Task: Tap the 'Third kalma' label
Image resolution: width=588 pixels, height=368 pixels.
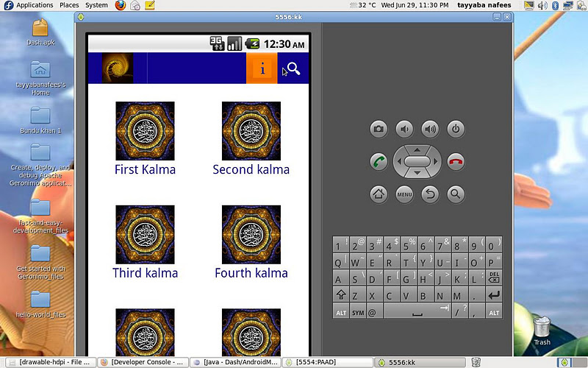Action: pyautogui.click(x=145, y=273)
